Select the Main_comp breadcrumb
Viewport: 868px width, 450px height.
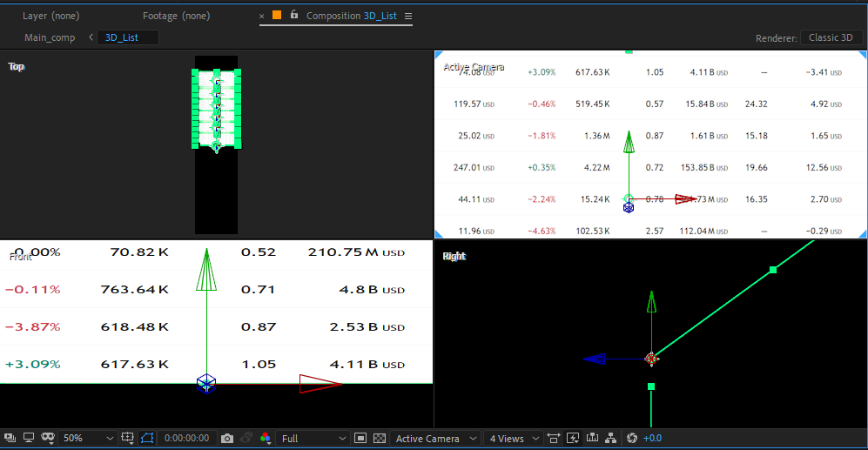tap(50, 37)
